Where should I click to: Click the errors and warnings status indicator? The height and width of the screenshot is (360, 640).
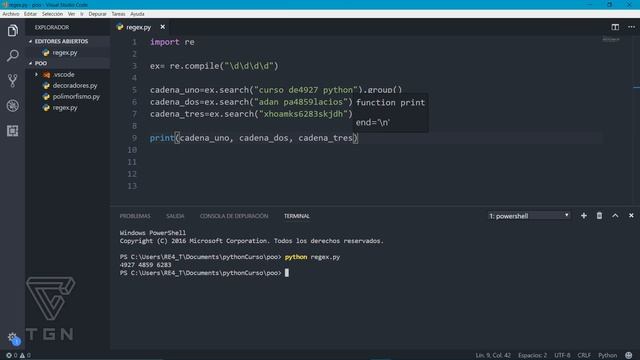(x=18, y=356)
